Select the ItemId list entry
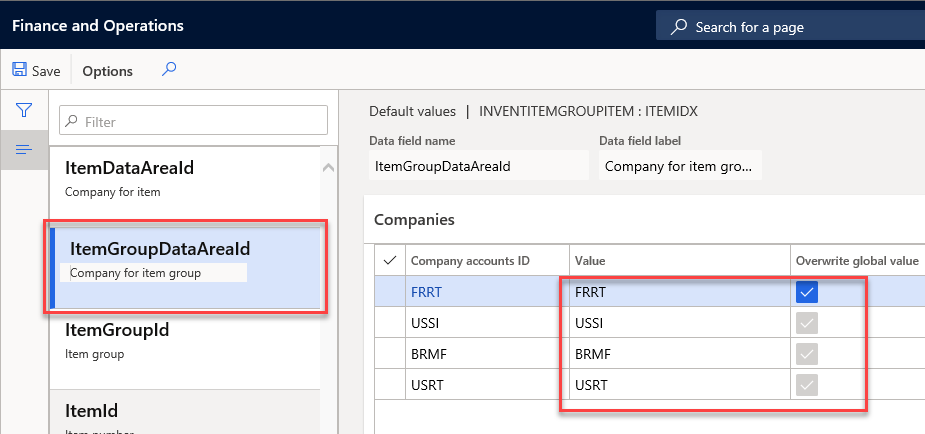This screenshot has width=925, height=434. tap(185, 412)
